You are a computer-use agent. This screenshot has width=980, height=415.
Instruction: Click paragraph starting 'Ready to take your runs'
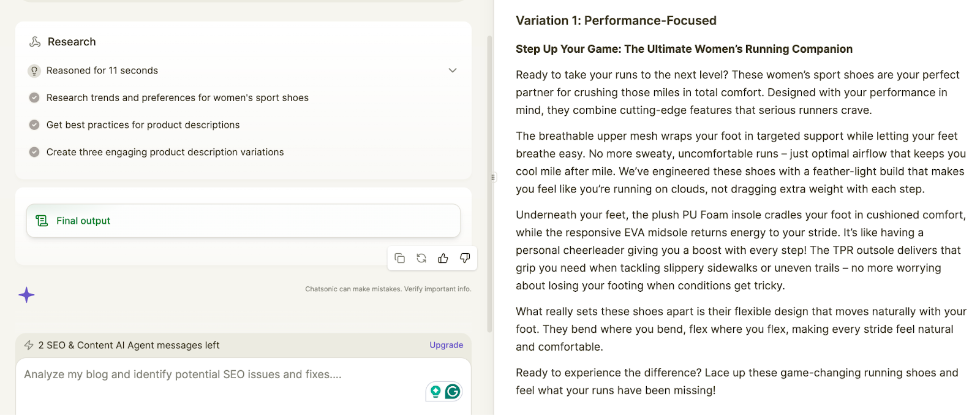(738, 93)
